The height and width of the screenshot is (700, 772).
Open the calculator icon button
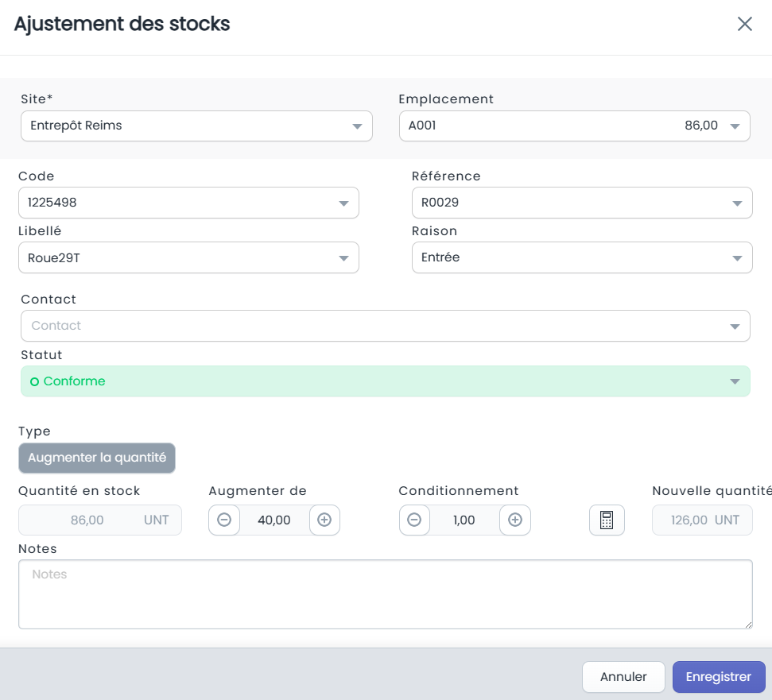coord(607,520)
